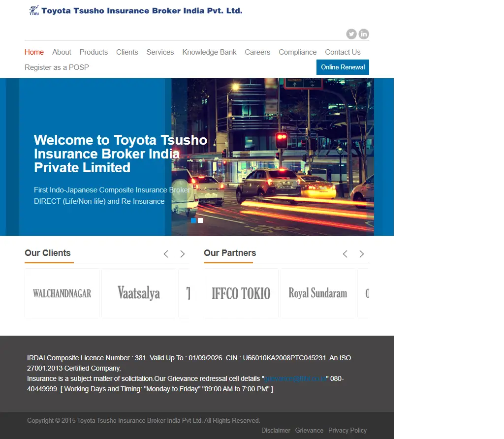Screen dimensions: 504x439
Task: Select the WALCHANDNAGAR client card
Action: tap(62, 293)
